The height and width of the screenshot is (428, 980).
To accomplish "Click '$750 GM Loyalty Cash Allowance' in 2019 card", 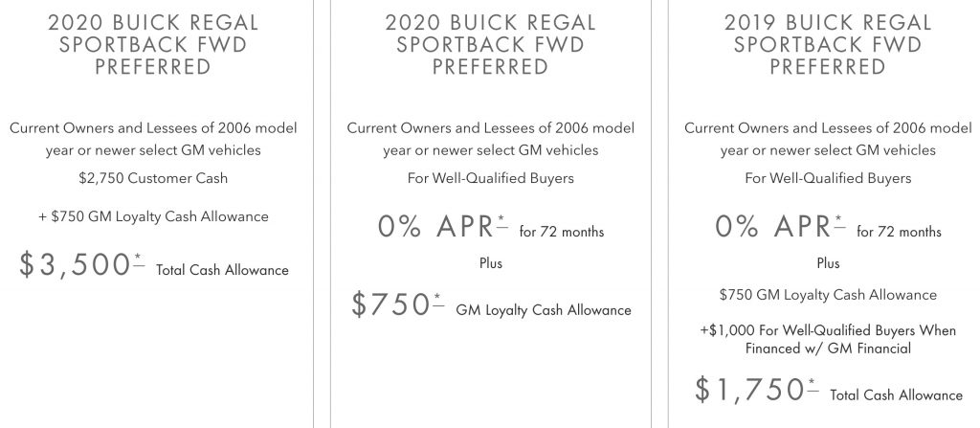I will [x=828, y=295].
